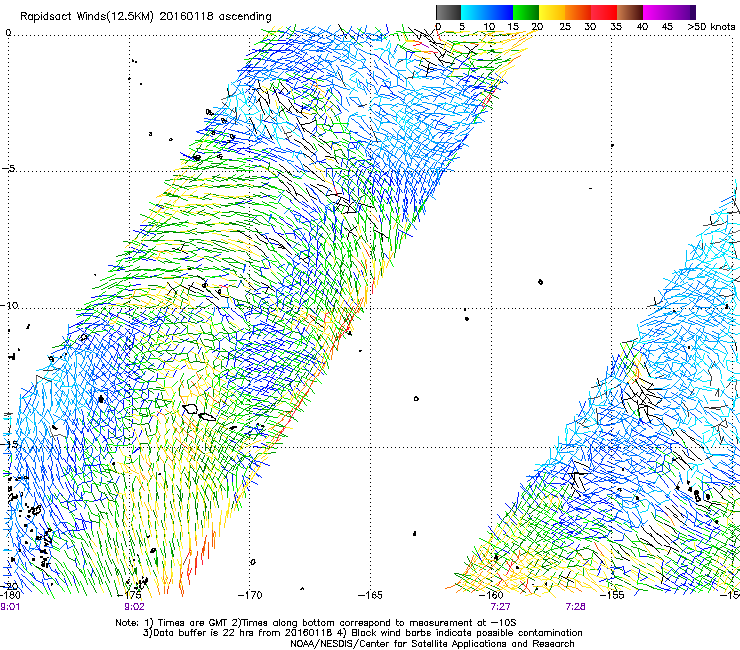Click the '7:28' pass time label
Screen dimensions: 740x650
[575, 607]
